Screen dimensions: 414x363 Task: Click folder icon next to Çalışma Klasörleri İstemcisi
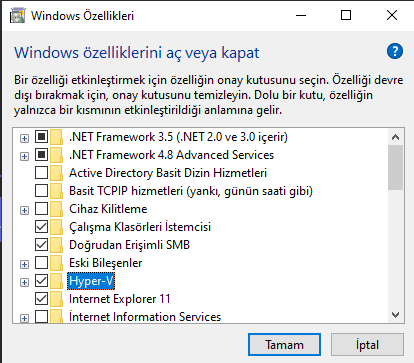click(x=57, y=227)
